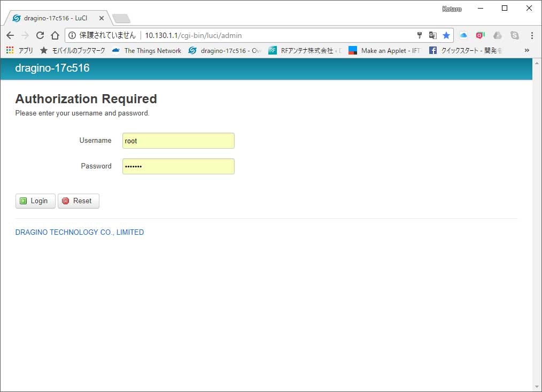The height and width of the screenshot is (392, 542).
Task: Click the translate page icon
Action: (432, 35)
